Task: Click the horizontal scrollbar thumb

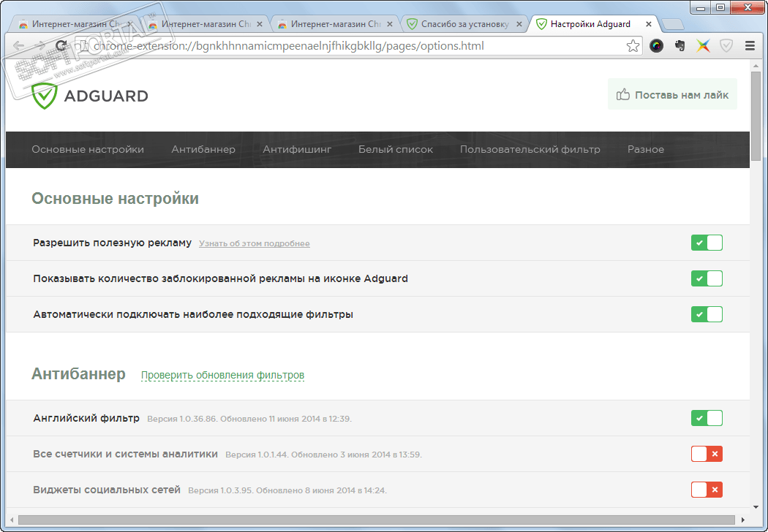Action: [376, 520]
